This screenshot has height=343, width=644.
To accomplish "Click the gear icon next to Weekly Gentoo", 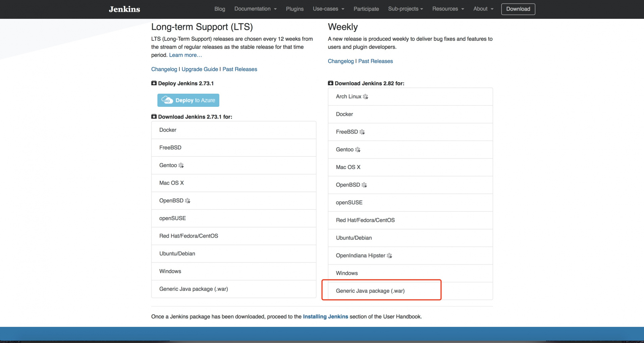I will pyautogui.click(x=358, y=150).
